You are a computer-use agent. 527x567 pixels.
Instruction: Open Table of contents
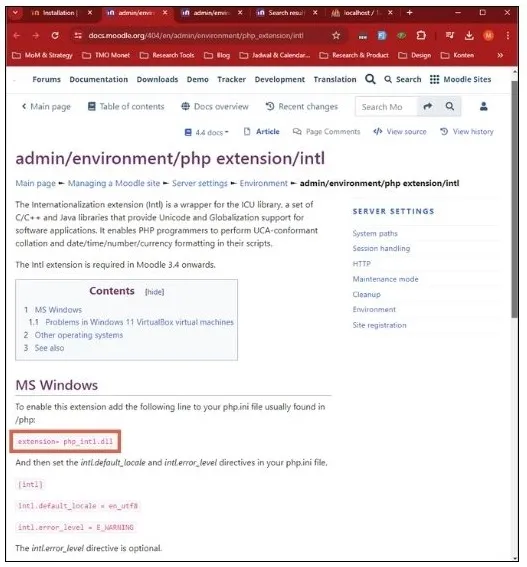126,107
